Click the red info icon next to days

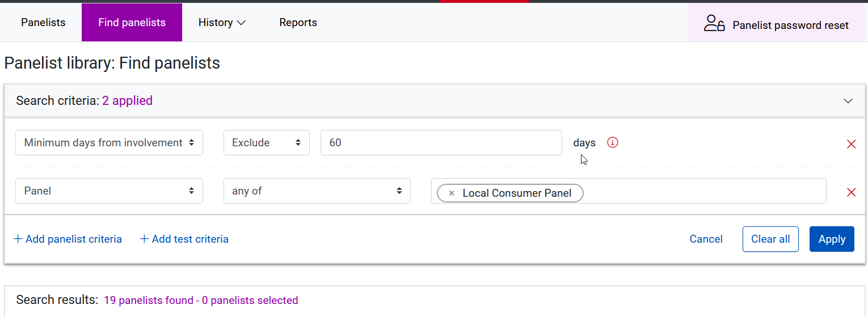[x=612, y=142]
